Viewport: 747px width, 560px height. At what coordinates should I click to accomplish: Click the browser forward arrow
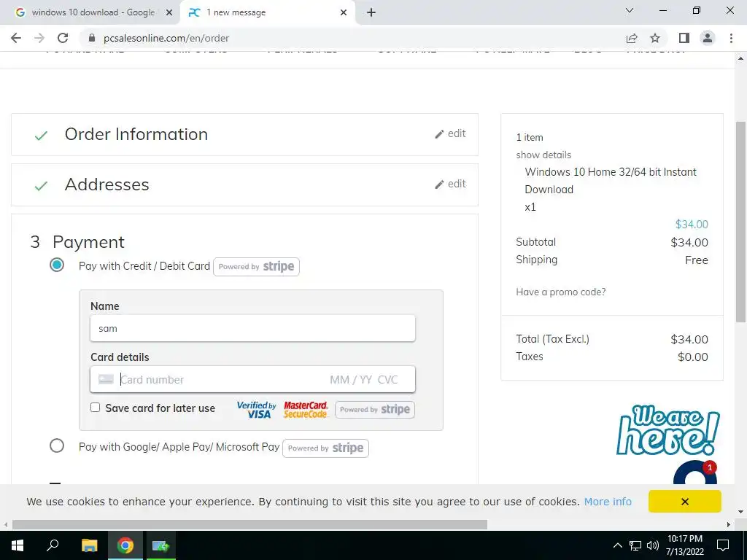tap(39, 38)
